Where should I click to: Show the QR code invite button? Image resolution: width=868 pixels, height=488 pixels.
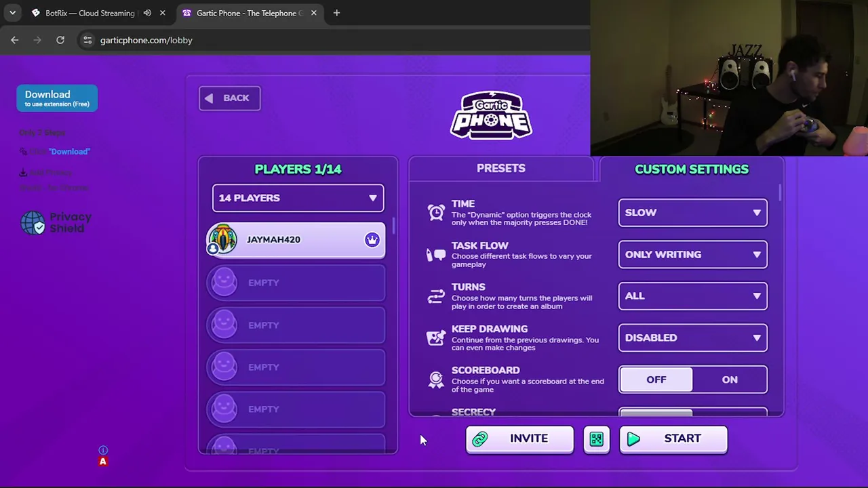(x=596, y=439)
